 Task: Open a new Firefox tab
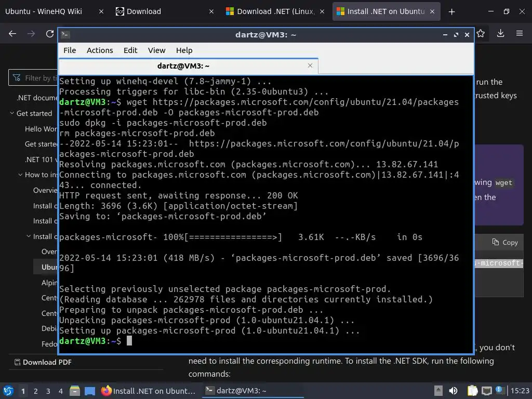(x=451, y=12)
